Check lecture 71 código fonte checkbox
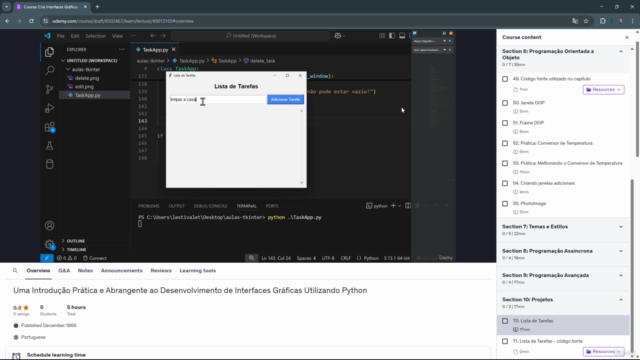This screenshot has height=360, width=640. tap(505, 341)
